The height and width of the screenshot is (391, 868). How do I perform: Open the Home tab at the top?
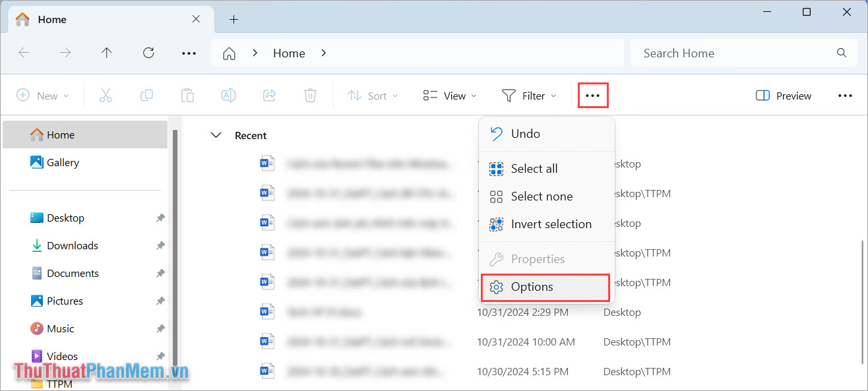click(52, 19)
